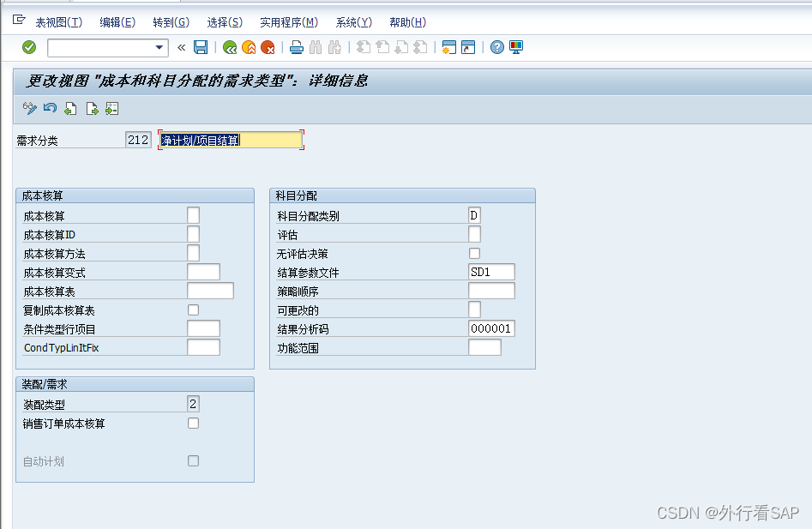Click the Save diskette icon
Screen dimensions: 812x529
point(201,48)
